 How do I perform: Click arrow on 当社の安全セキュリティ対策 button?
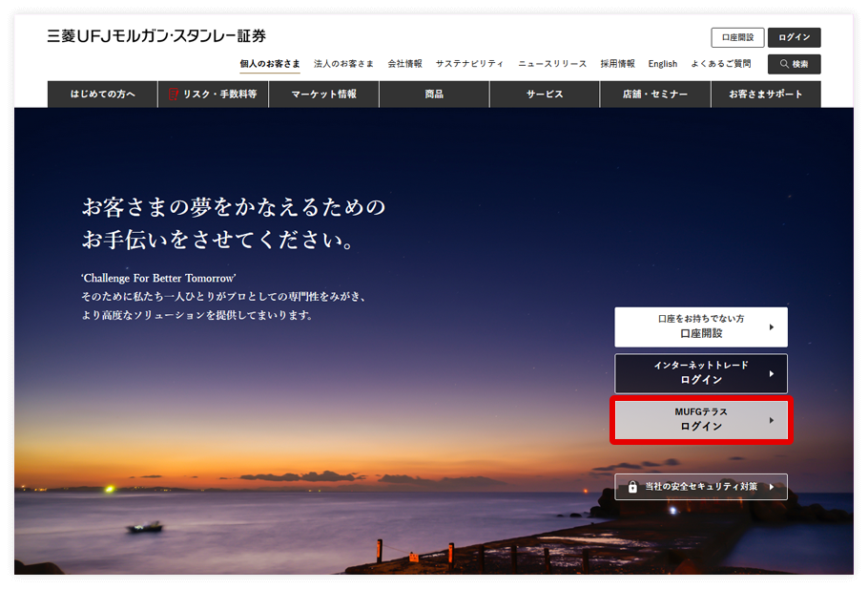coord(771,487)
